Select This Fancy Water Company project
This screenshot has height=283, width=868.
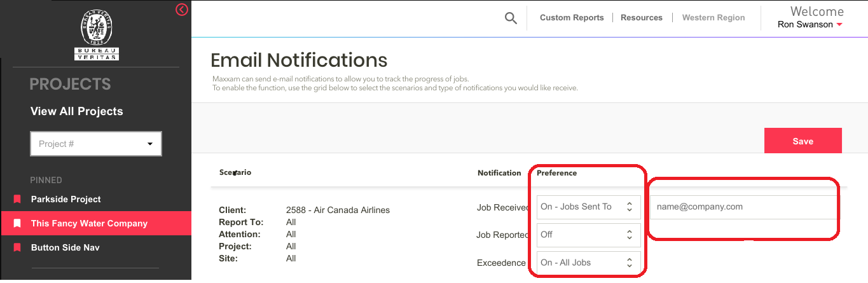(x=89, y=224)
